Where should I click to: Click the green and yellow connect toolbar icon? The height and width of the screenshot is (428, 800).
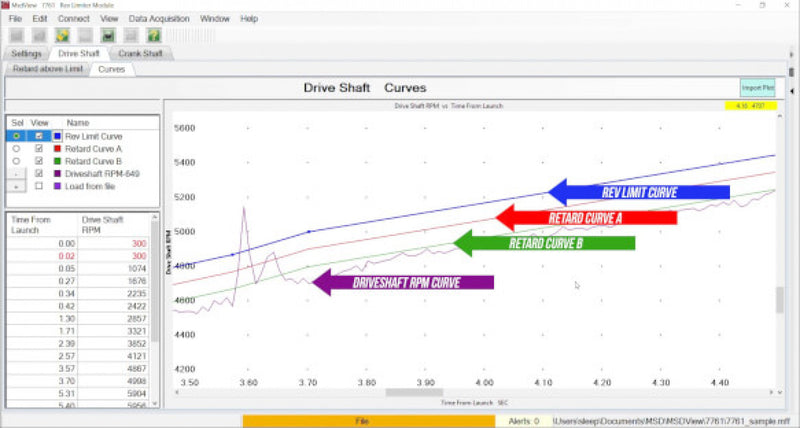pos(62,35)
